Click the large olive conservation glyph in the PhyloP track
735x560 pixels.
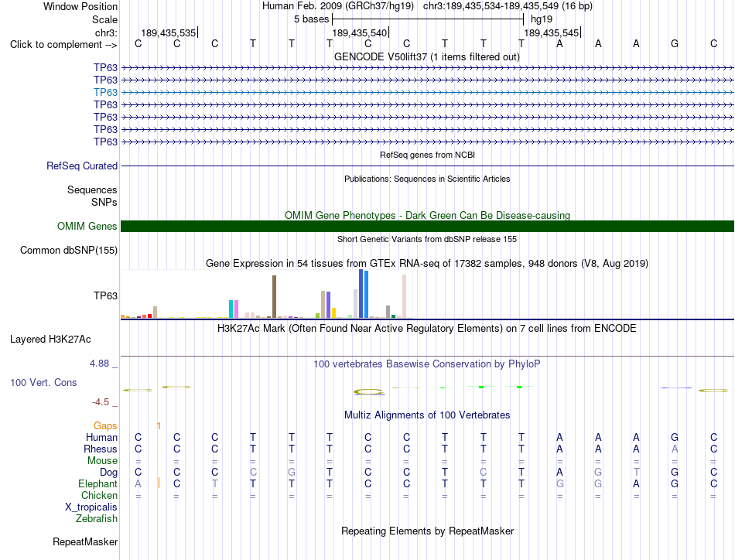point(369,391)
